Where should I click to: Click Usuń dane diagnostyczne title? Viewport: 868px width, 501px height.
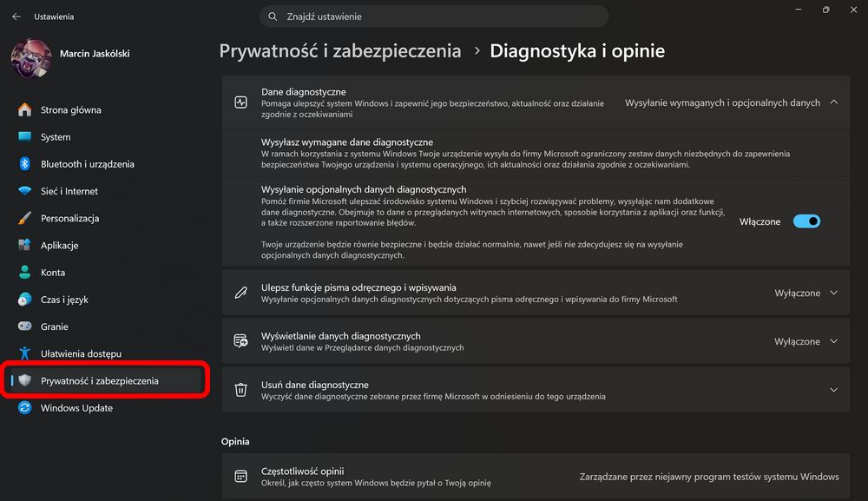click(315, 385)
